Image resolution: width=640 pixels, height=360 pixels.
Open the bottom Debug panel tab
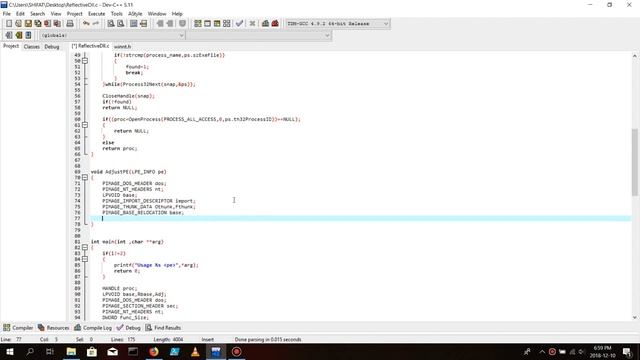129,328
